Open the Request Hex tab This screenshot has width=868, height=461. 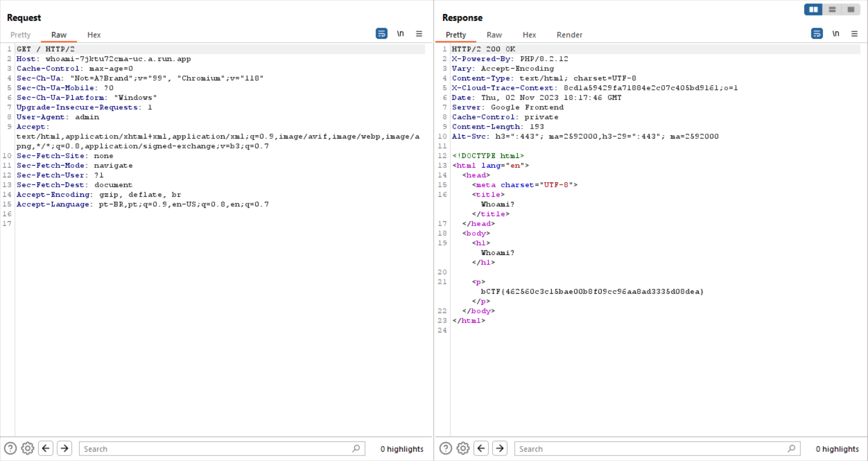94,35
